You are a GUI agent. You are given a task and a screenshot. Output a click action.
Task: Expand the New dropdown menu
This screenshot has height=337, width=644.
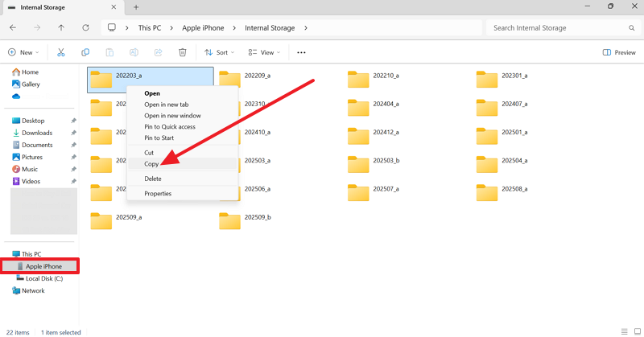24,52
